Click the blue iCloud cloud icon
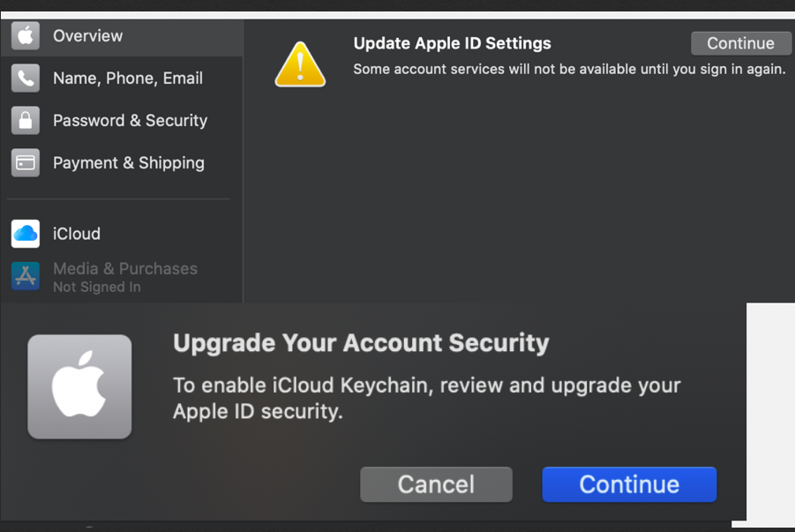This screenshot has width=795, height=532. coord(26,234)
